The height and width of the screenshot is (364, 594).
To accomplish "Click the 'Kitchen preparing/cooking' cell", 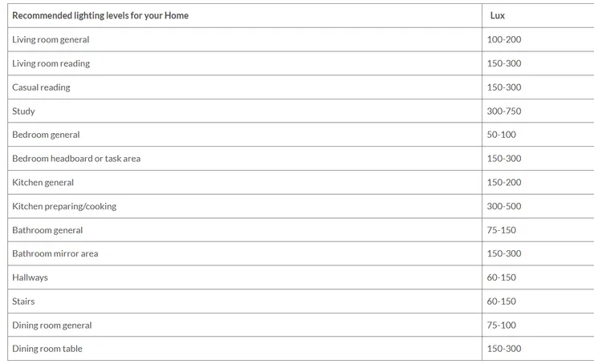I will 64,206.
